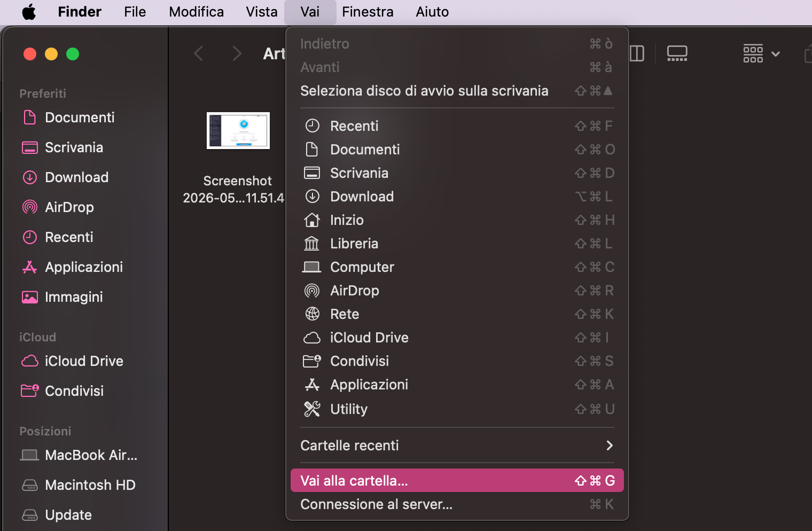Choose iCloud Drive in the Vai menu
This screenshot has height=531, width=812.
click(457, 338)
